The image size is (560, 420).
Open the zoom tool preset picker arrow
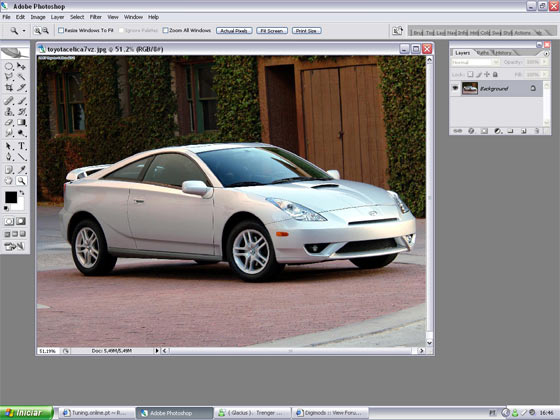[x=24, y=31]
